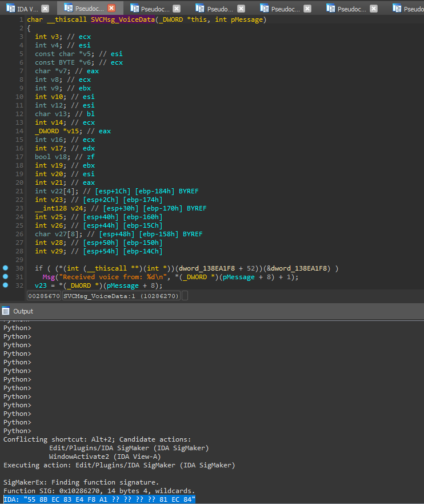Click the __thiscall keyword on line 1
424x504 pixels.
click(67, 19)
